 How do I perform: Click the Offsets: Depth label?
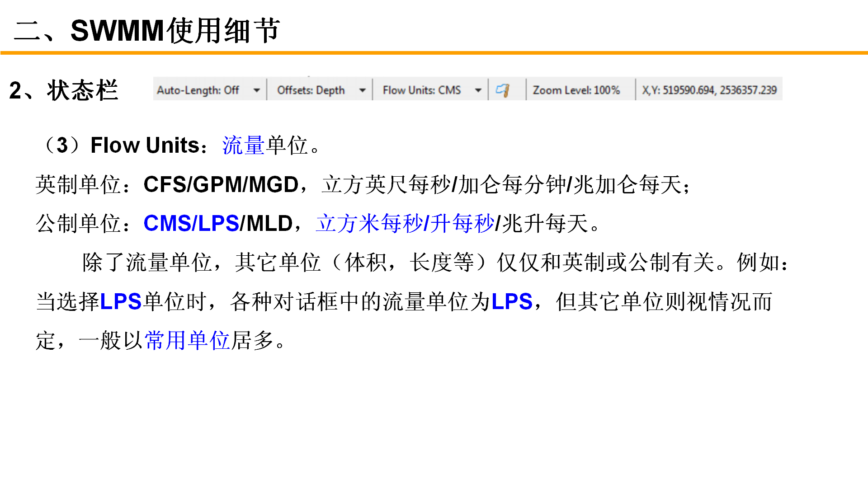tap(311, 90)
